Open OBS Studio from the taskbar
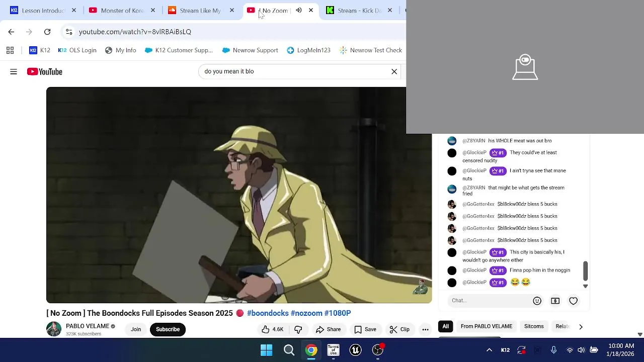Screen dimensions: 644x362 [x=377, y=350]
